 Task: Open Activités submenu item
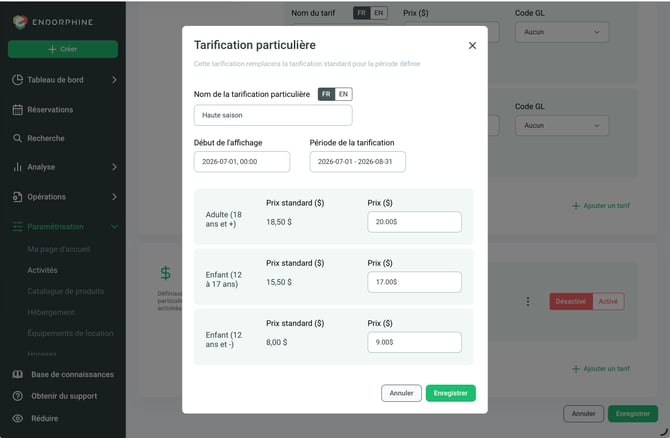pyautogui.click(x=42, y=270)
